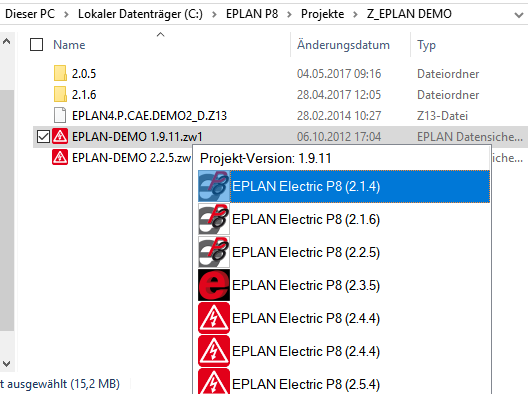Click the P8 icon for version 2.1.4

click(214, 186)
